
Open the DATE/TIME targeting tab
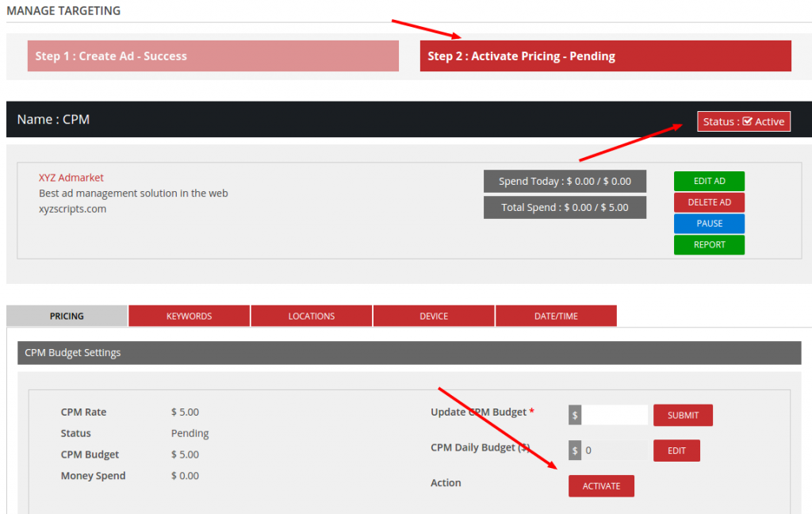[x=556, y=315]
